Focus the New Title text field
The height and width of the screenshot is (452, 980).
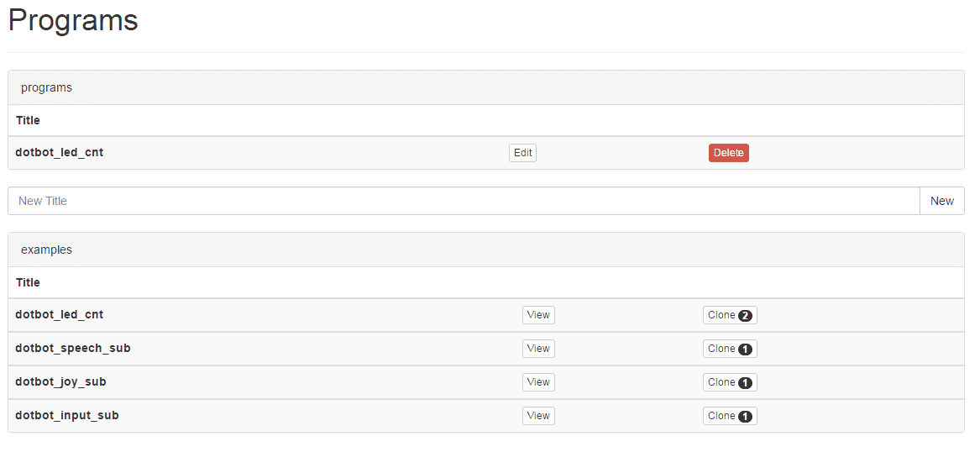pyautogui.click(x=464, y=201)
